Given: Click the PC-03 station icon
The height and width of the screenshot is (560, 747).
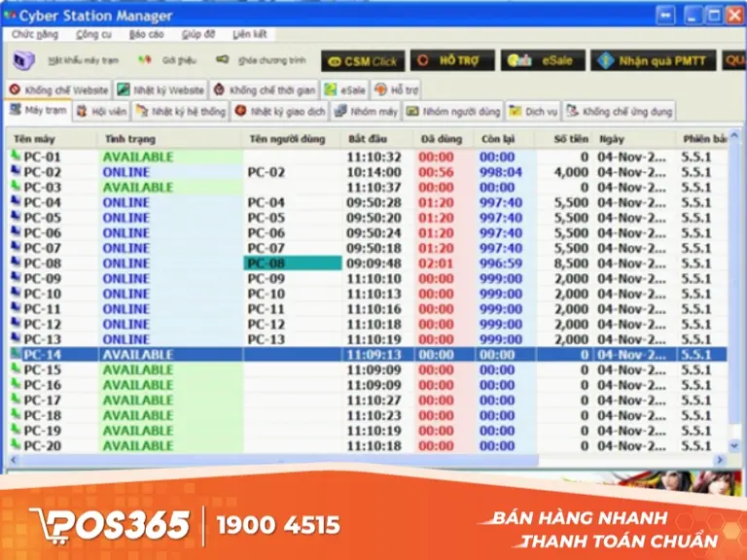Looking at the screenshot, I should [16, 187].
